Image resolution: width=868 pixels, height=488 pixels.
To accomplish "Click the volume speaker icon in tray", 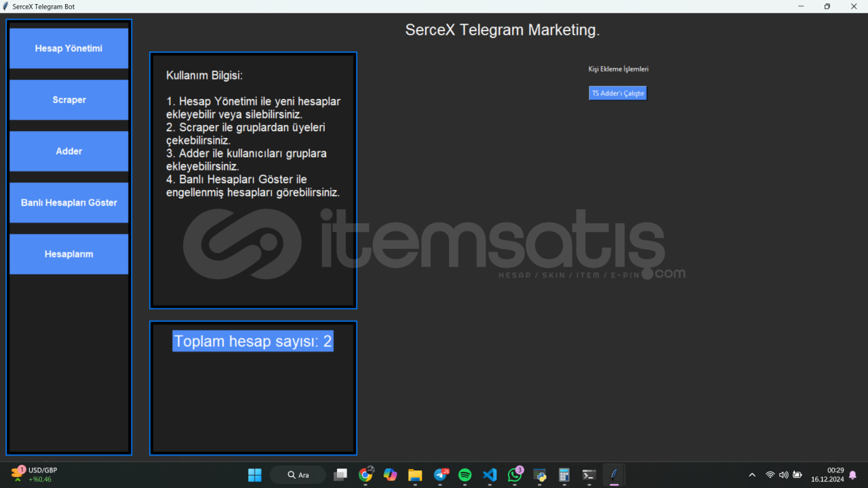I will pos(783,475).
